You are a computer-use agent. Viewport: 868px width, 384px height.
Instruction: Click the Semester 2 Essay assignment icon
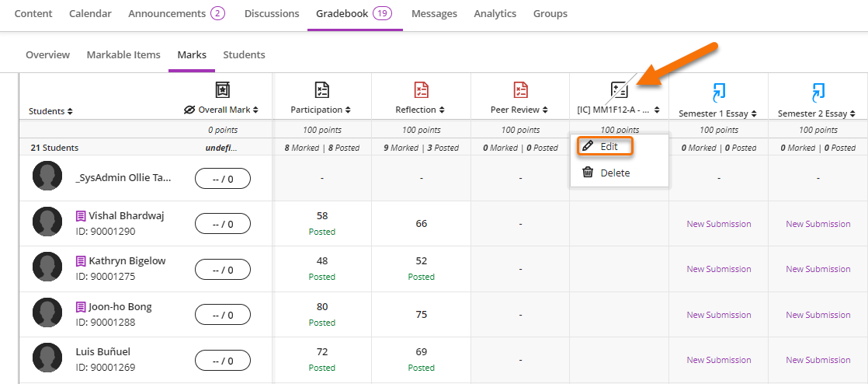click(x=818, y=92)
